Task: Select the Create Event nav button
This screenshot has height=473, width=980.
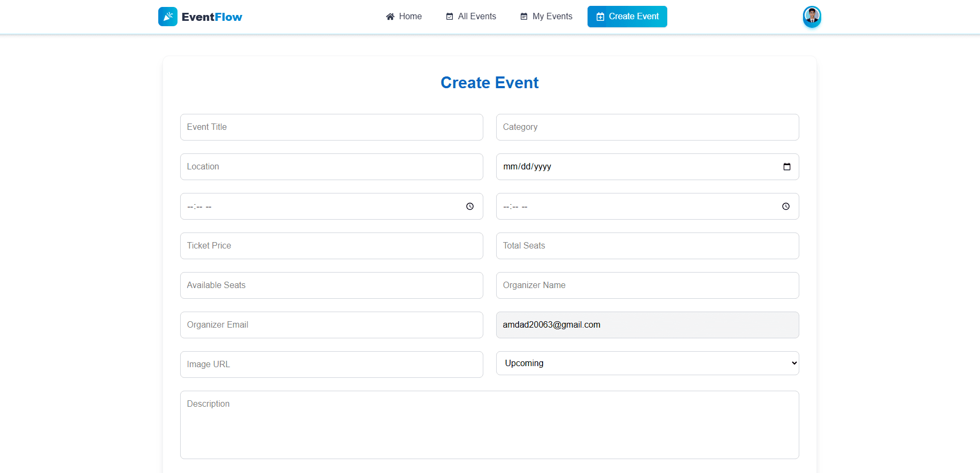Action: tap(627, 17)
